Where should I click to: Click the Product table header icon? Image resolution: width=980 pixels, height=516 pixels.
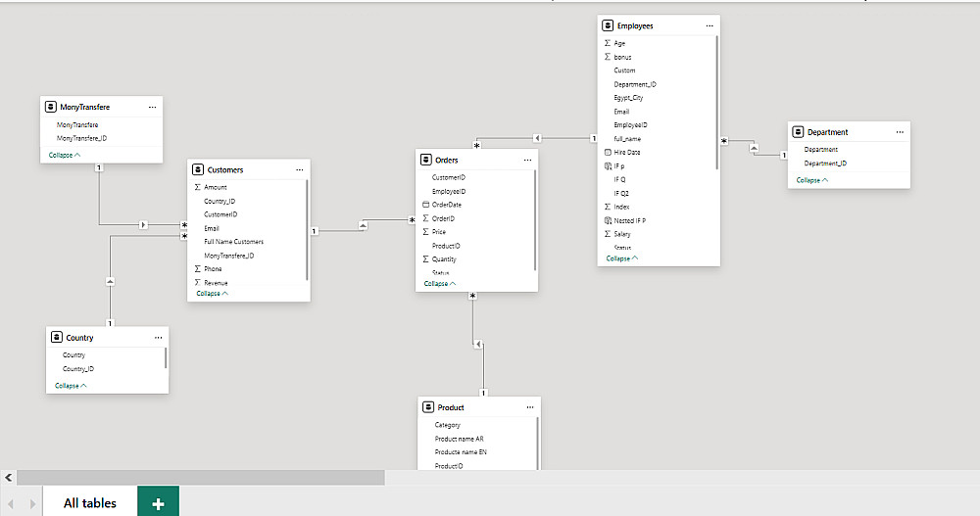click(x=428, y=407)
